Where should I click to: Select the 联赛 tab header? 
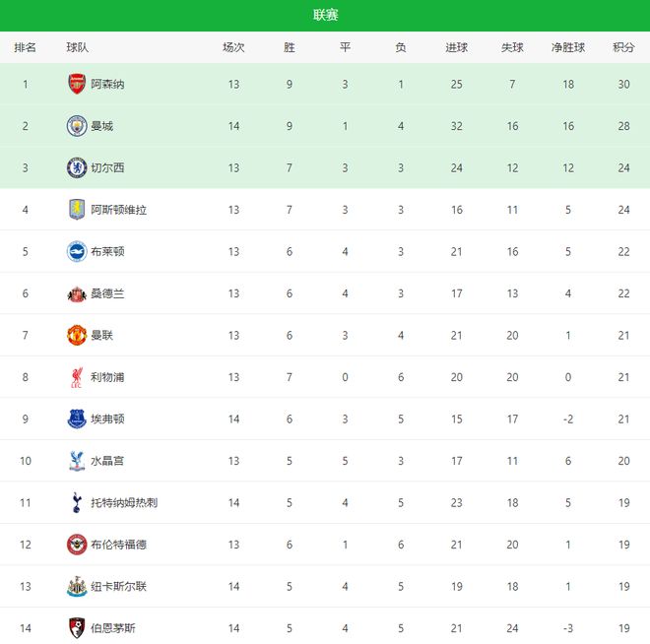coord(325,15)
